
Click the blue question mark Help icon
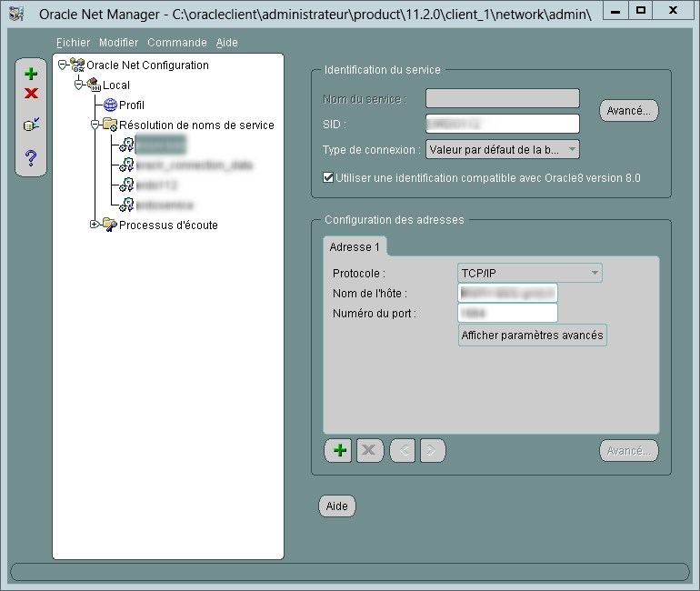point(31,158)
